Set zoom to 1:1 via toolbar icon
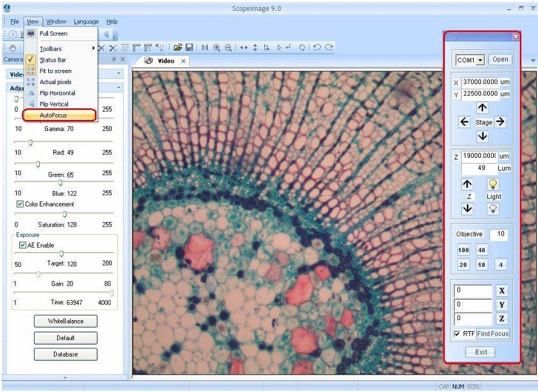 pos(205,47)
